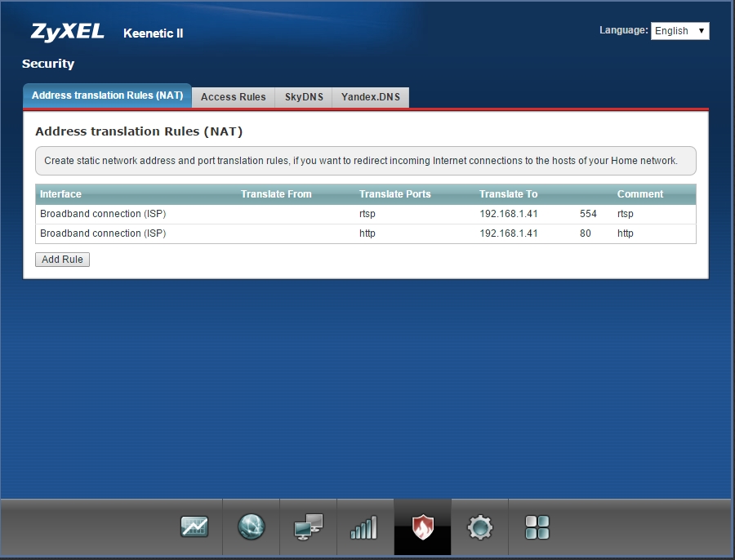Click the Security shield icon
Screen dimensions: 735x560
pos(422,527)
